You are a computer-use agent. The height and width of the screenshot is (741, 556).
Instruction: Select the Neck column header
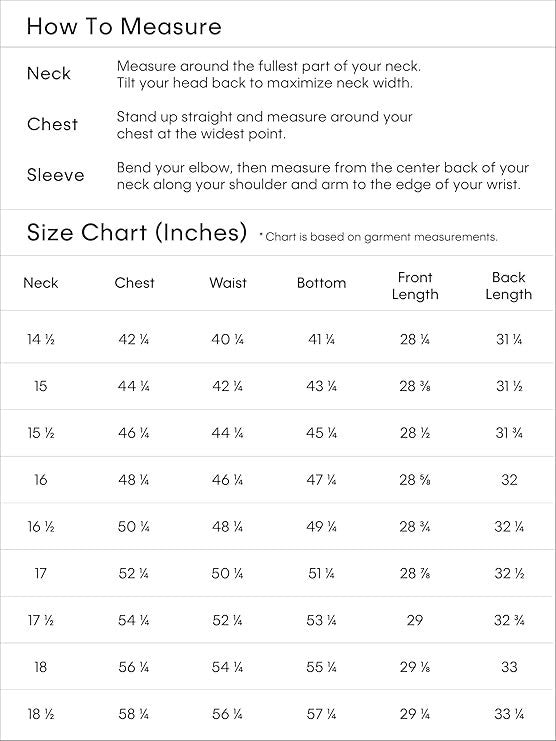tap(41, 283)
